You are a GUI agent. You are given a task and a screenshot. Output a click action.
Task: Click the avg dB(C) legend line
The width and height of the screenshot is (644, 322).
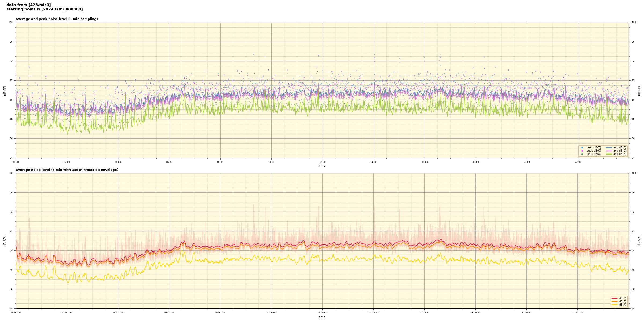click(609, 151)
